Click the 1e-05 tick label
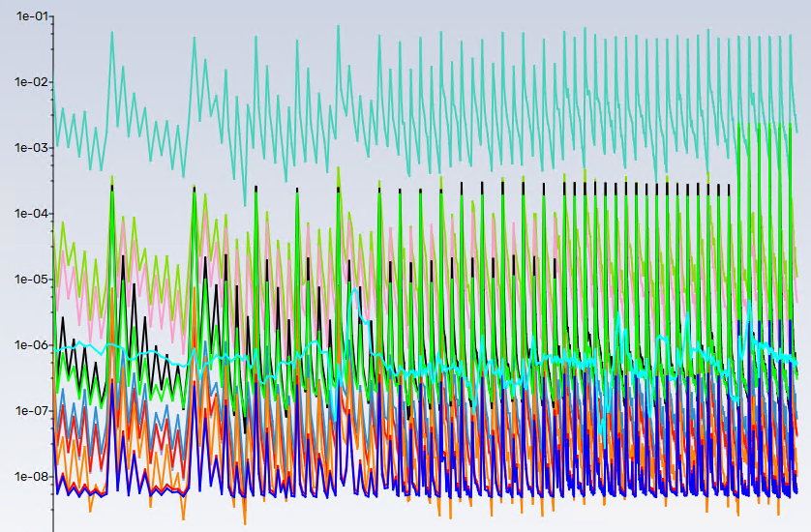This screenshot has height=532, width=811. click(x=32, y=280)
